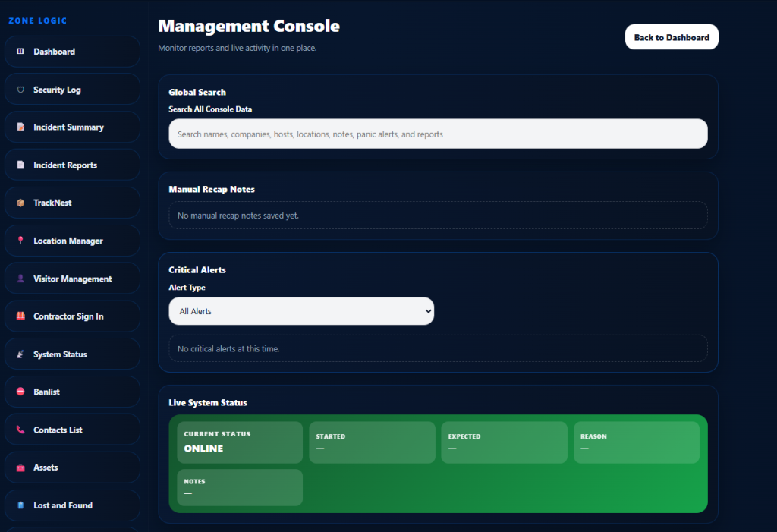Click the Banlist no-entry icon
This screenshot has width=777, height=532.
point(20,392)
